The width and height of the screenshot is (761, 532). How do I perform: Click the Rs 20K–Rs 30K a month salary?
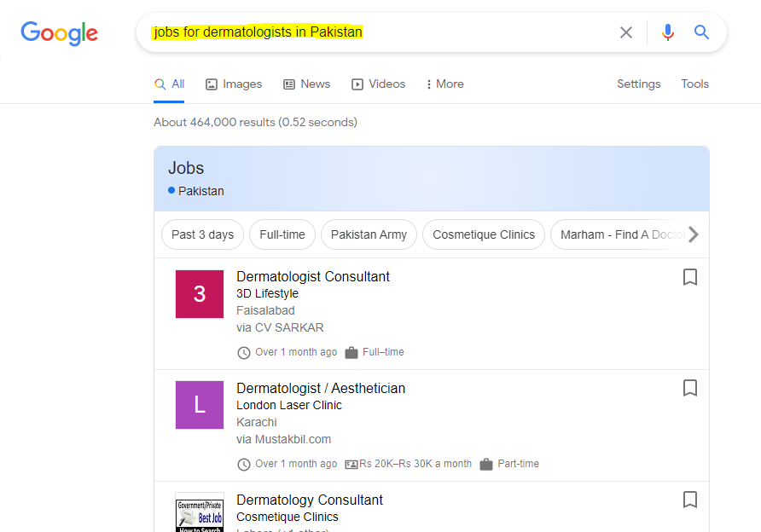(x=415, y=464)
